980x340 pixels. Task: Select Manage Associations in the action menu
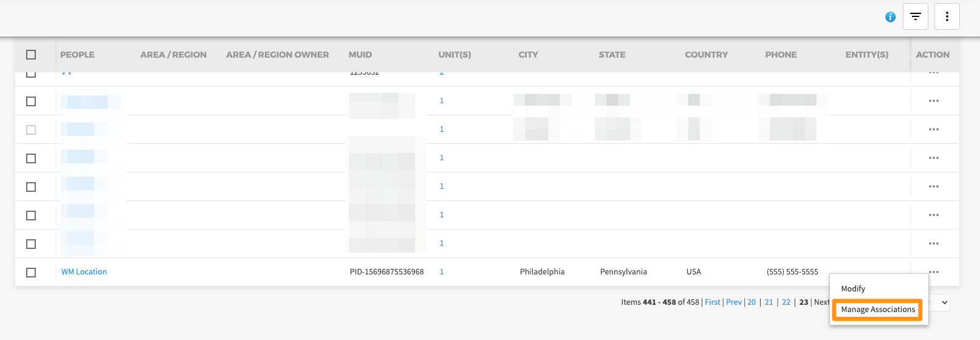pos(878,310)
